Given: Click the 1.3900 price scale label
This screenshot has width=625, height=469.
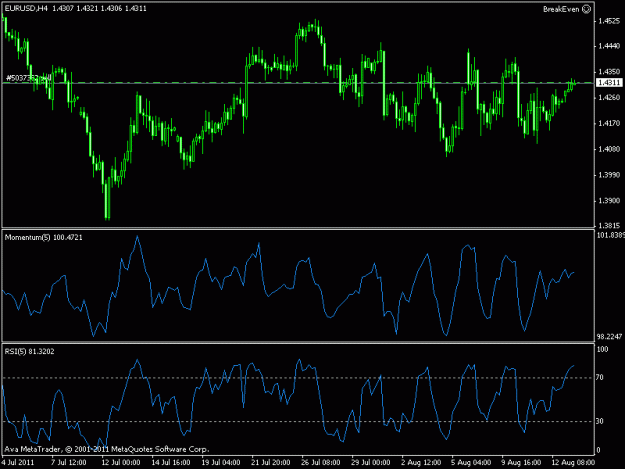Looking at the screenshot, I should pyautogui.click(x=609, y=201).
